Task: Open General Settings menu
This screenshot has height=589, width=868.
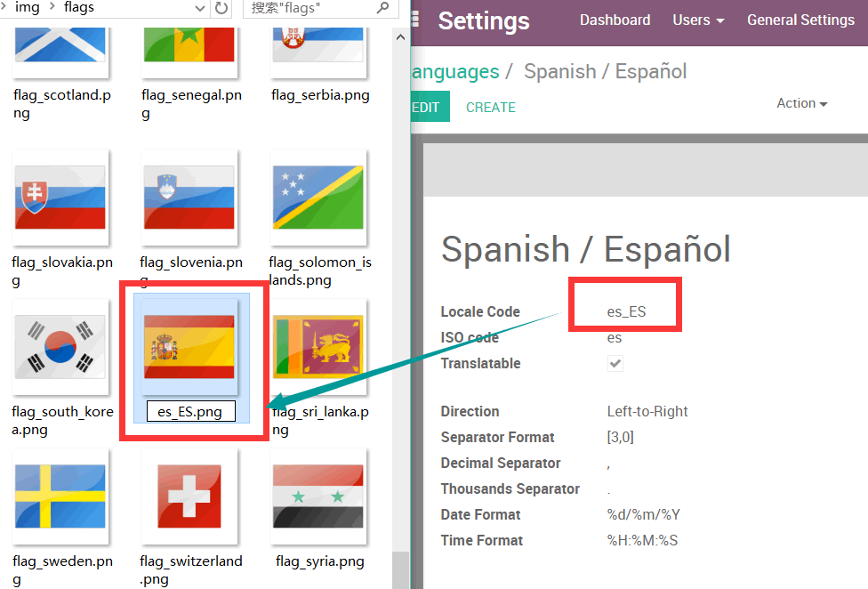Action: pyautogui.click(x=800, y=20)
